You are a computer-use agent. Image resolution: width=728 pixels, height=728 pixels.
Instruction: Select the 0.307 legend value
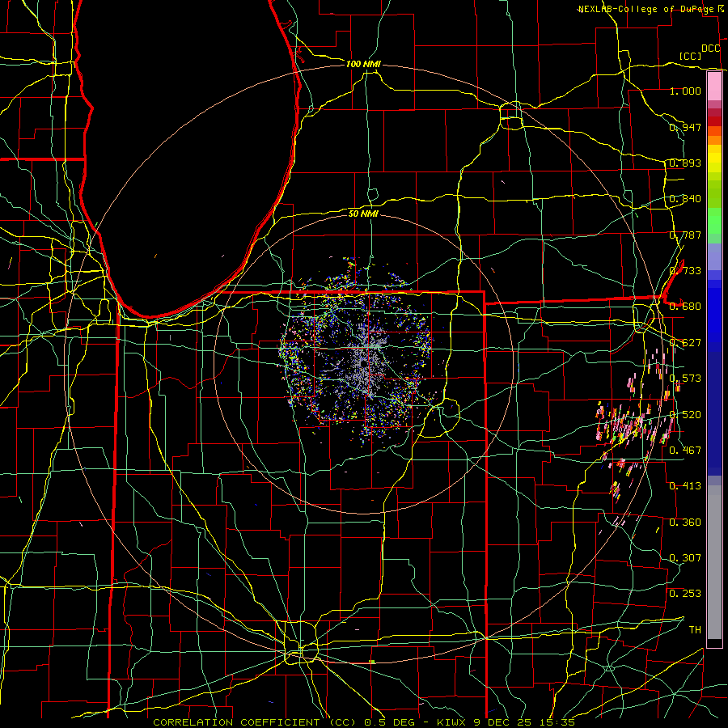(685, 558)
